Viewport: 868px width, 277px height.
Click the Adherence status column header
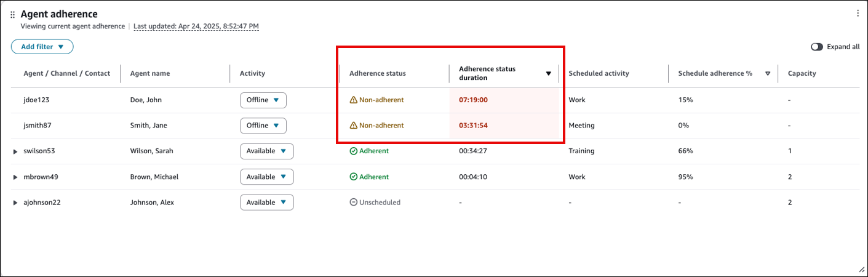click(x=377, y=74)
